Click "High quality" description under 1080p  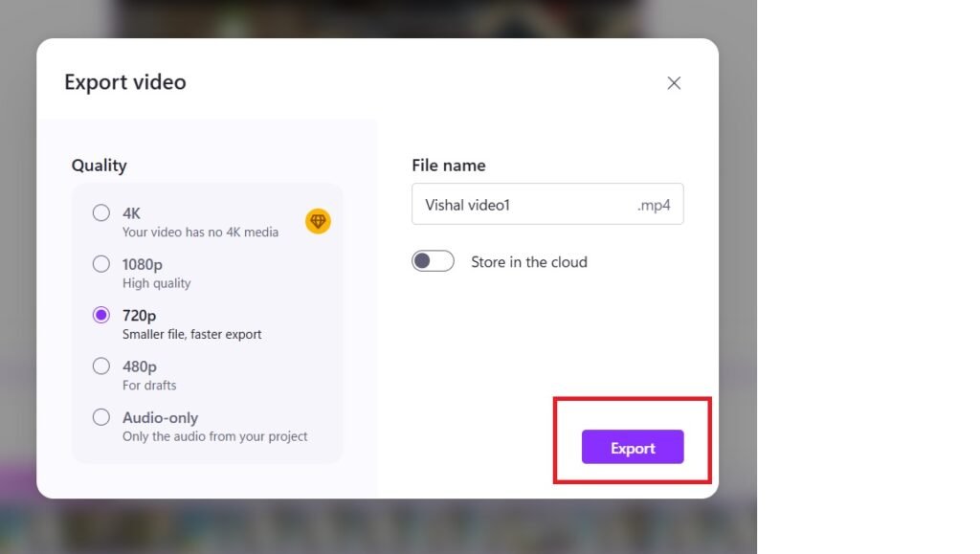tap(156, 283)
